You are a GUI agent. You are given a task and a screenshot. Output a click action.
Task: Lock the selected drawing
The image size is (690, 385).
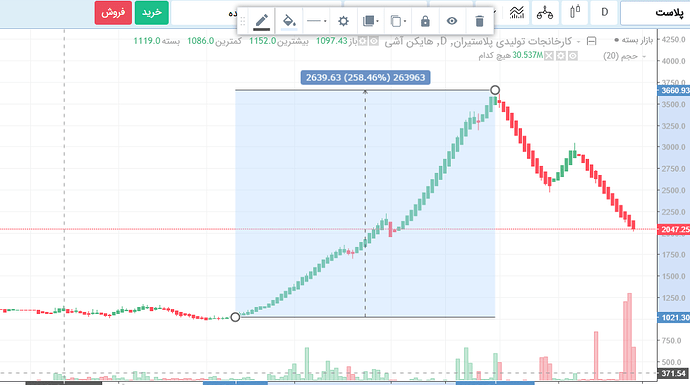pyautogui.click(x=425, y=21)
